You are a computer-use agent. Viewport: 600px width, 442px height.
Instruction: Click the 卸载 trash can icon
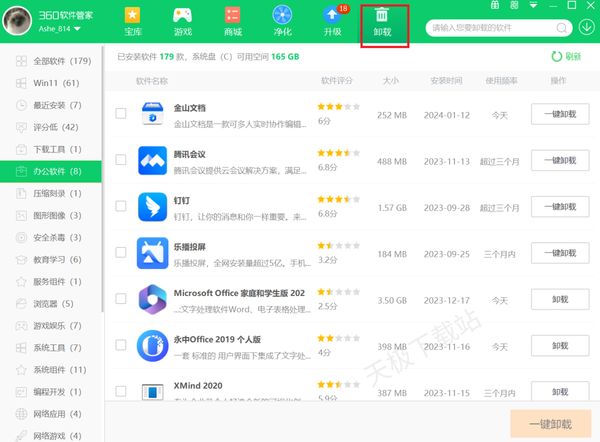coord(382,16)
